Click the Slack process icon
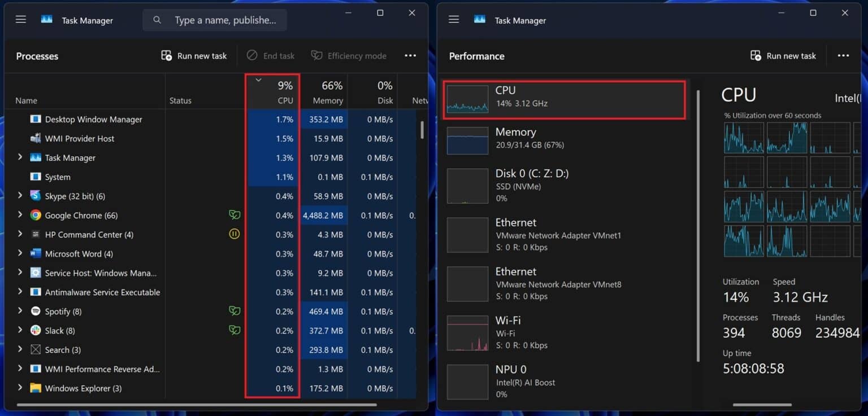This screenshot has width=868, height=416. click(x=36, y=330)
